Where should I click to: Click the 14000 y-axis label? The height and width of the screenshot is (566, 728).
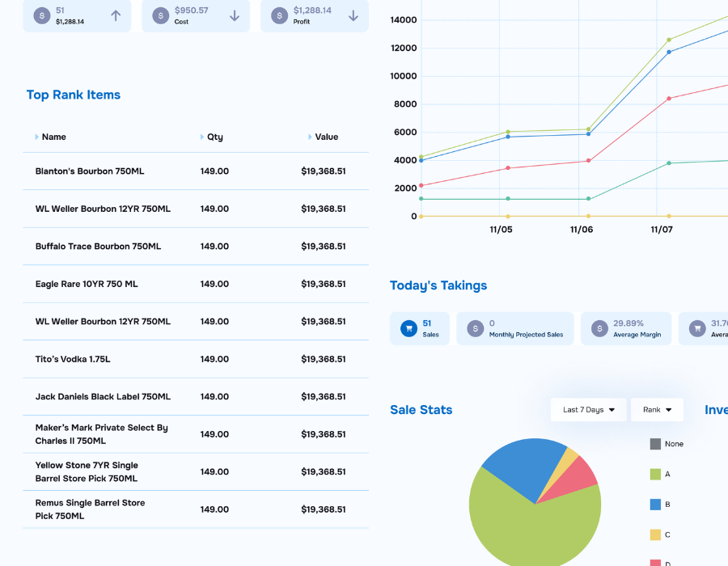404,20
